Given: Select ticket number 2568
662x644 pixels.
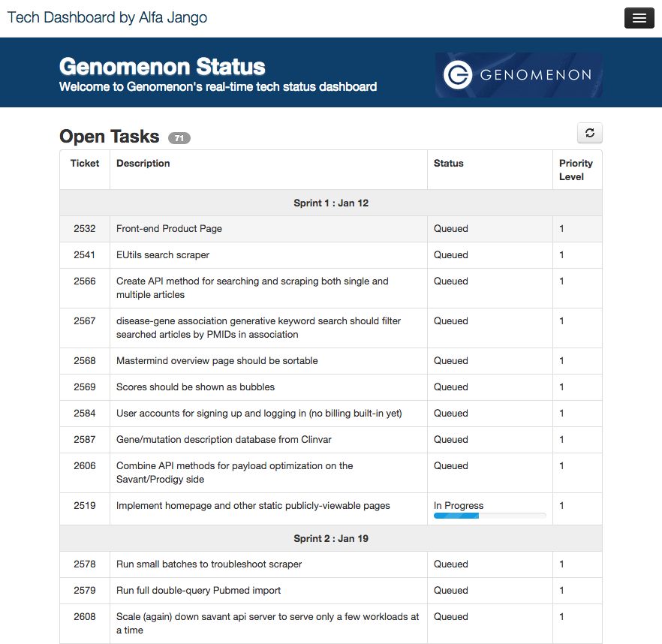Looking at the screenshot, I should tap(84, 360).
